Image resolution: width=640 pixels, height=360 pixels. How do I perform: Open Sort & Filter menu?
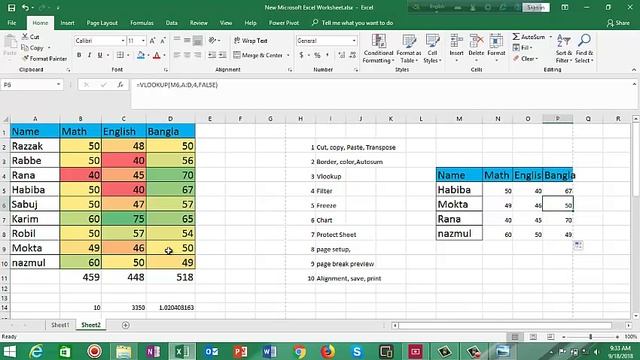(564, 49)
